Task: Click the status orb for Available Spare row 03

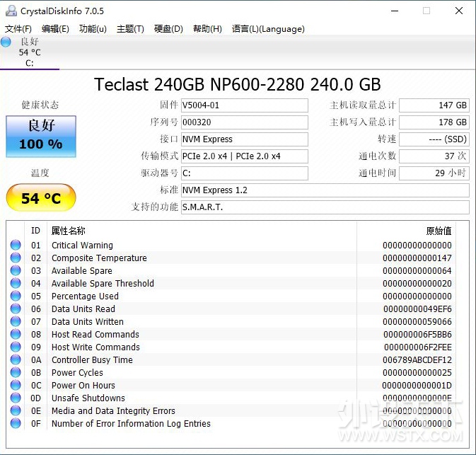Action: 16,270
